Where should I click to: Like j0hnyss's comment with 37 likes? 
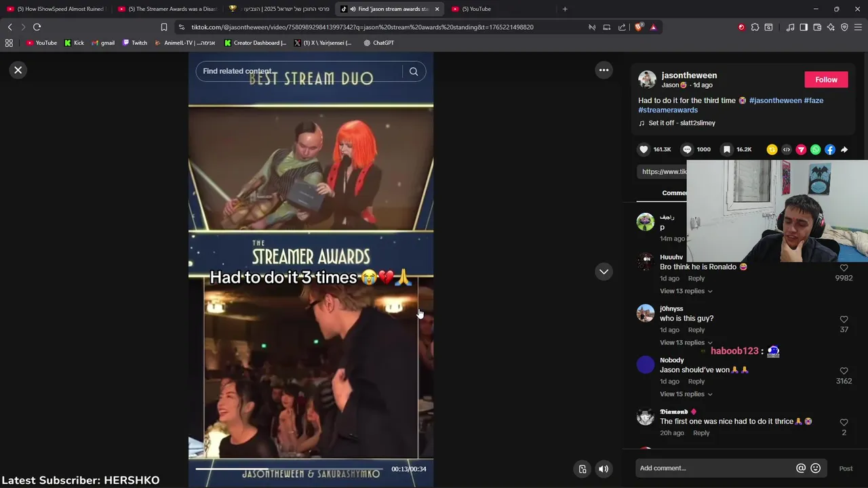pyautogui.click(x=844, y=319)
